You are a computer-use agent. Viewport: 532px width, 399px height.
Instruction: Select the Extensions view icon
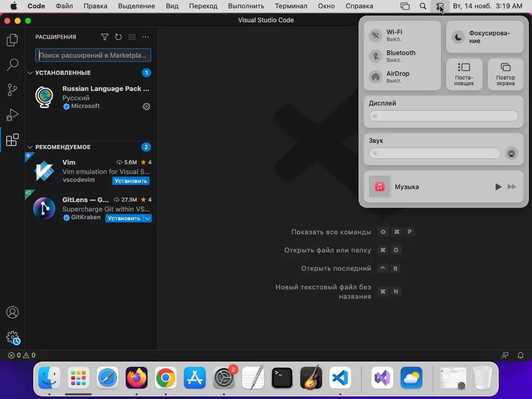pyautogui.click(x=12, y=140)
